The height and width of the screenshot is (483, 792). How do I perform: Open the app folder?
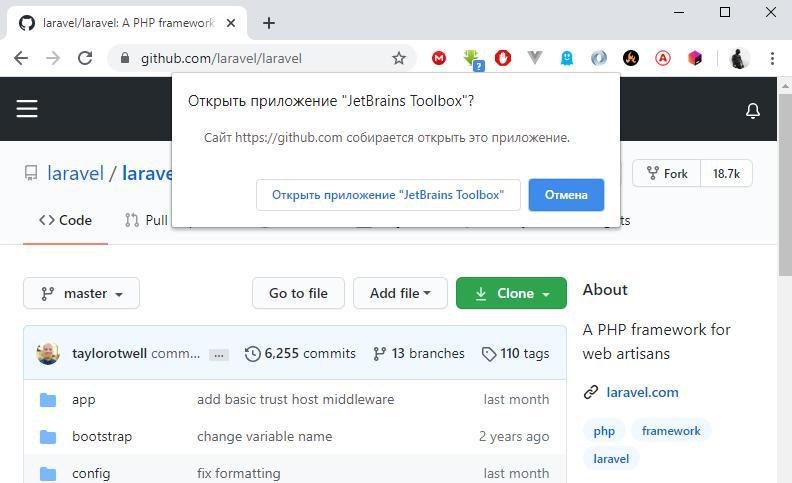point(83,400)
